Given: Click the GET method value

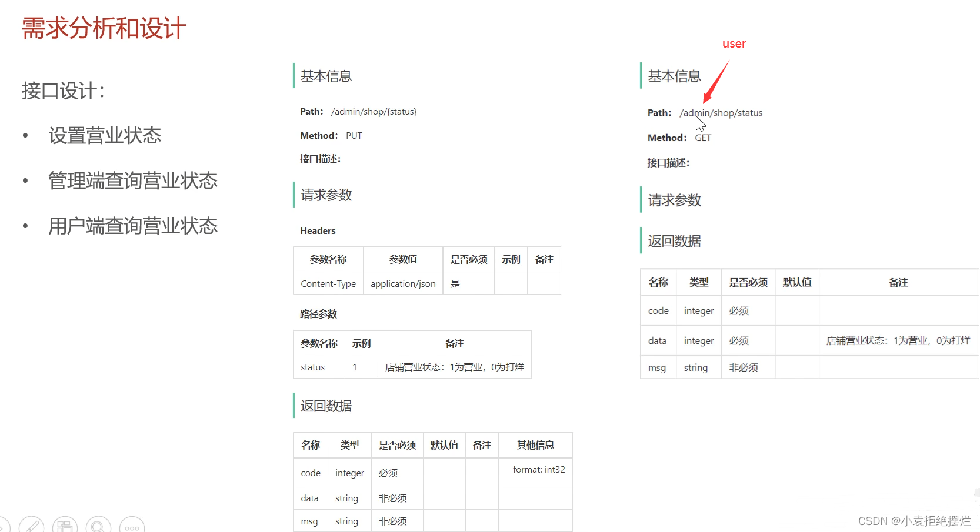Looking at the screenshot, I should [703, 138].
